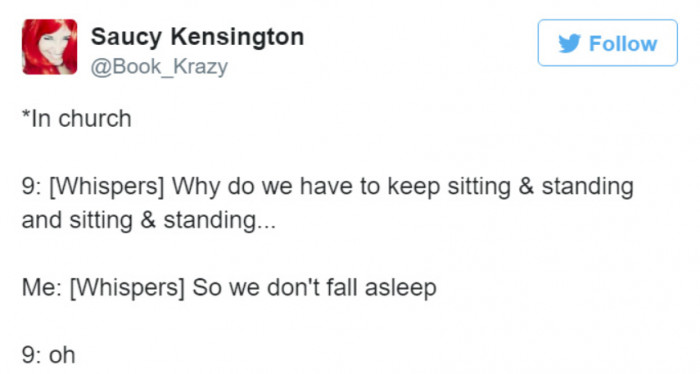Click the word "Saucy" in the name
The width and height of the screenshot is (700, 374).
126,37
